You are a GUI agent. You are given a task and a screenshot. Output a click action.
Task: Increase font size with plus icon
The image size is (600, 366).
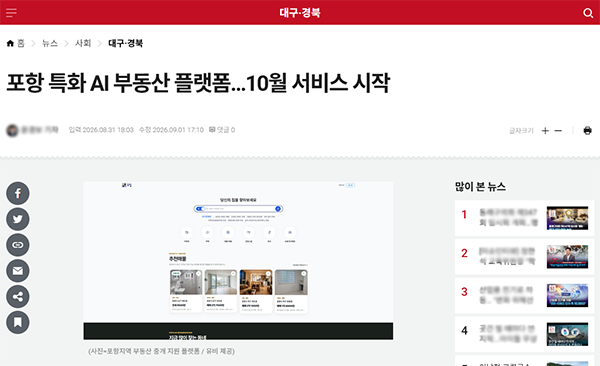[x=545, y=131]
